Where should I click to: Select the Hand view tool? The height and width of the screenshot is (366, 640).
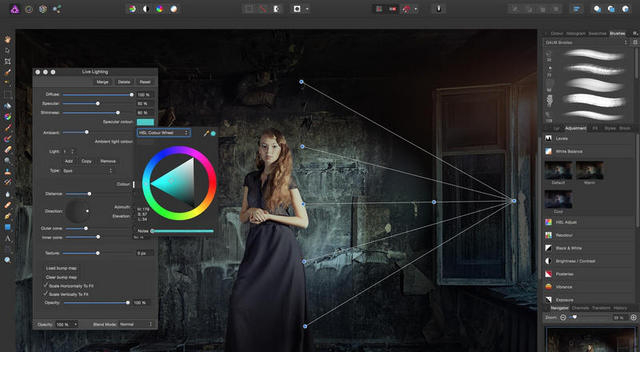[7, 40]
